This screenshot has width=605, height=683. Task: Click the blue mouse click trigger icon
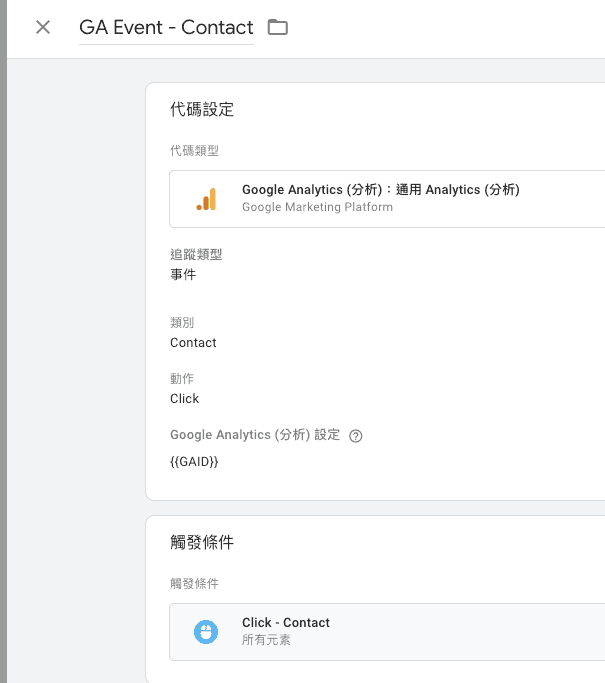[206, 631]
